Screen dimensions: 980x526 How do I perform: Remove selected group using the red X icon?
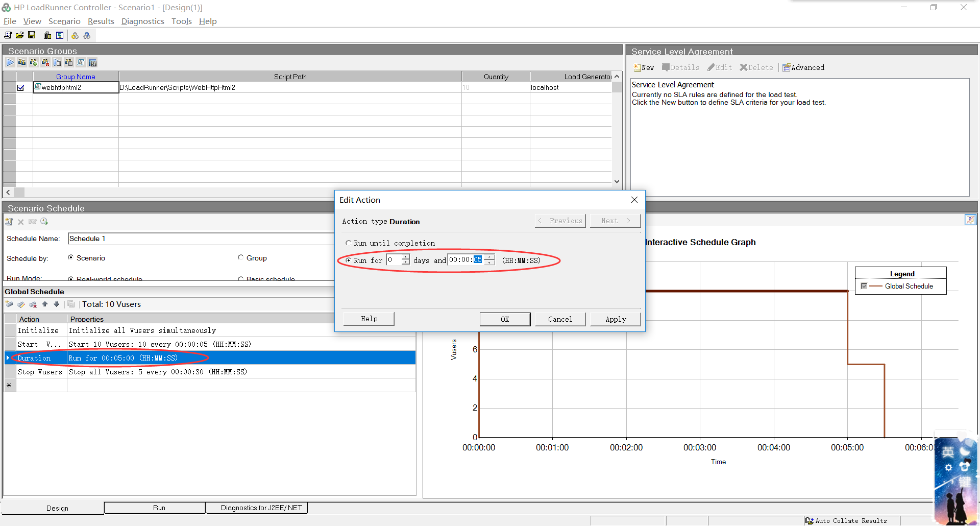click(x=45, y=62)
